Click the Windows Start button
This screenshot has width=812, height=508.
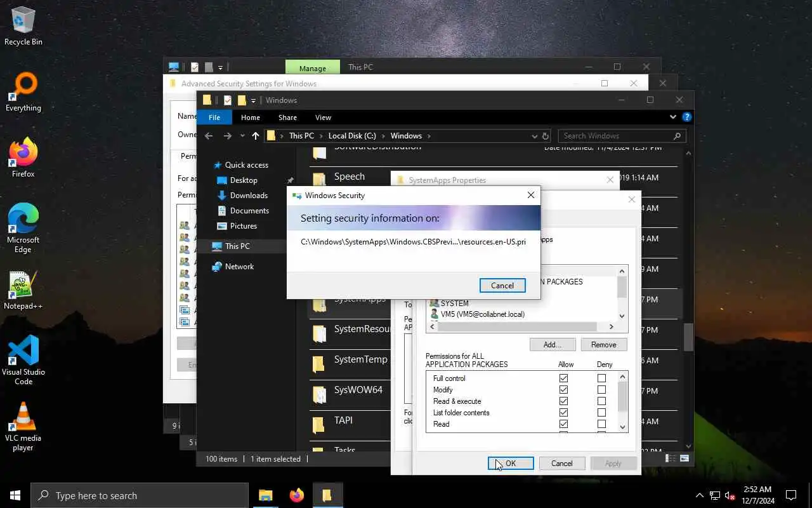[15, 495]
